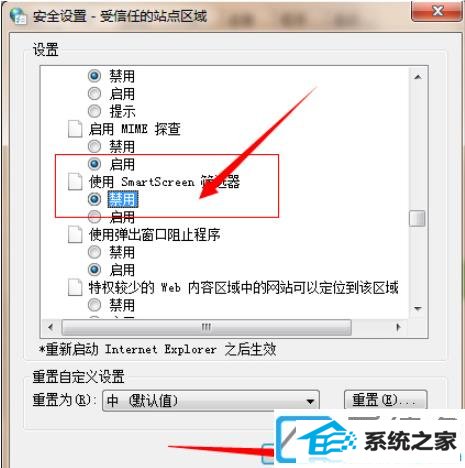Click the vertical scrollbar down arrow
Viewport: 465px width, 468px height.
pyautogui.click(x=417, y=309)
